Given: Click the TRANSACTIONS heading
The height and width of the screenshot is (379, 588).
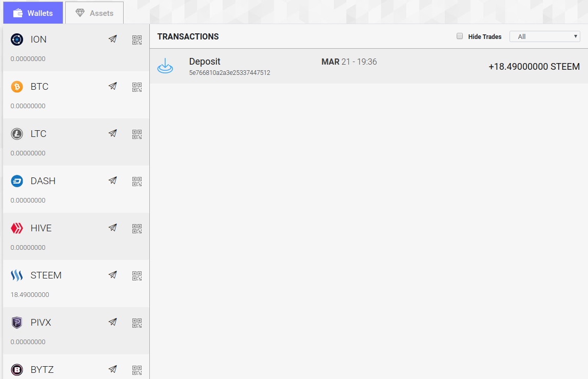Looking at the screenshot, I should (x=188, y=37).
